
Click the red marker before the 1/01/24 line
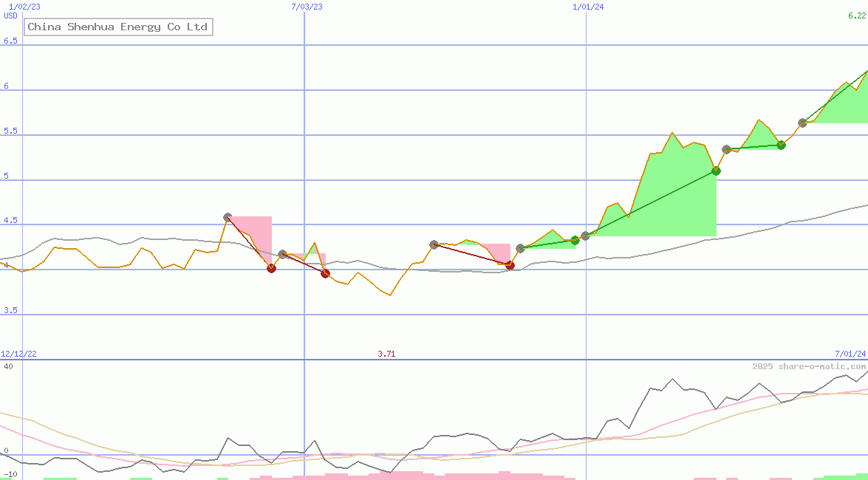click(x=510, y=266)
